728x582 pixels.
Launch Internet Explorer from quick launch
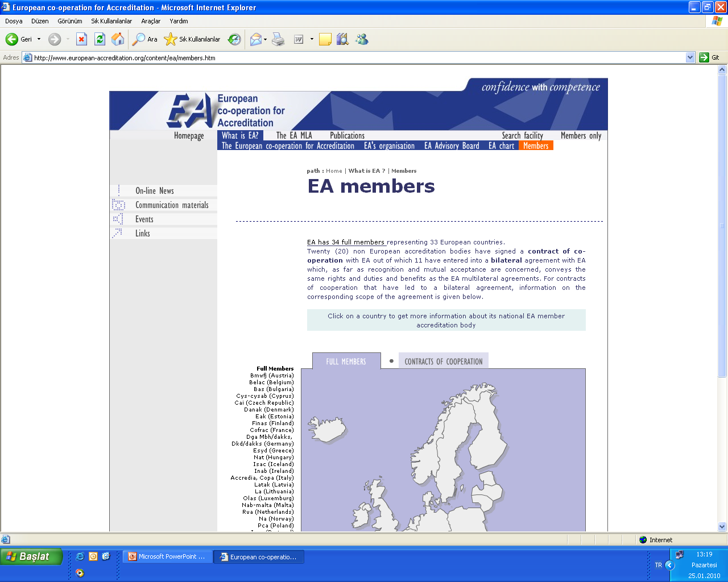[80, 556]
